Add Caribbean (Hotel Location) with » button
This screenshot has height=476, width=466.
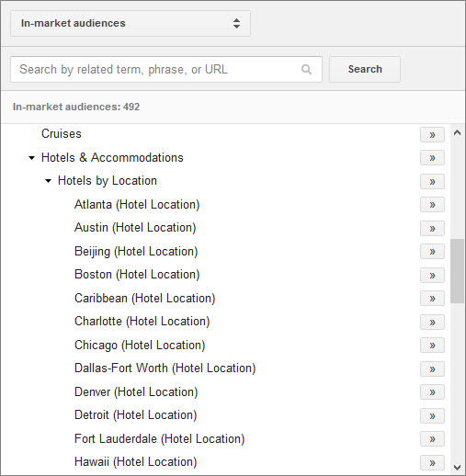pyautogui.click(x=432, y=299)
